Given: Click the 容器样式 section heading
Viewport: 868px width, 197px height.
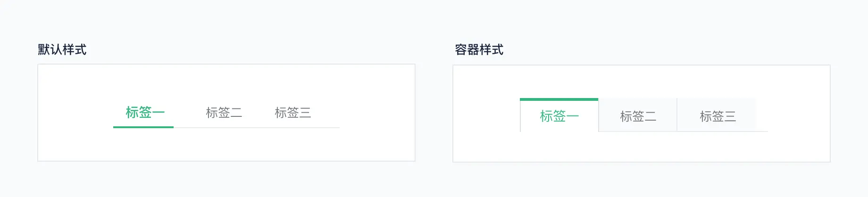Looking at the screenshot, I should click(x=479, y=49).
